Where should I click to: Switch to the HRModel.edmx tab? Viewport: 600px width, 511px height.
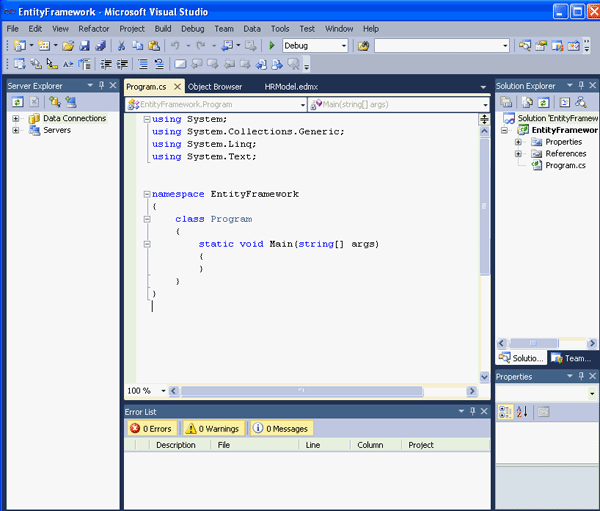click(290, 87)
